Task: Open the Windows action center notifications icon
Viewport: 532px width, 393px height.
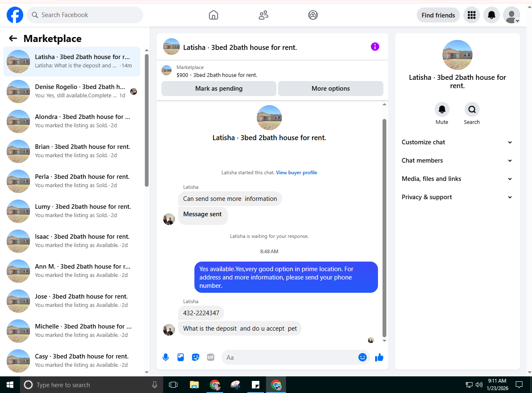Action: 519,385
